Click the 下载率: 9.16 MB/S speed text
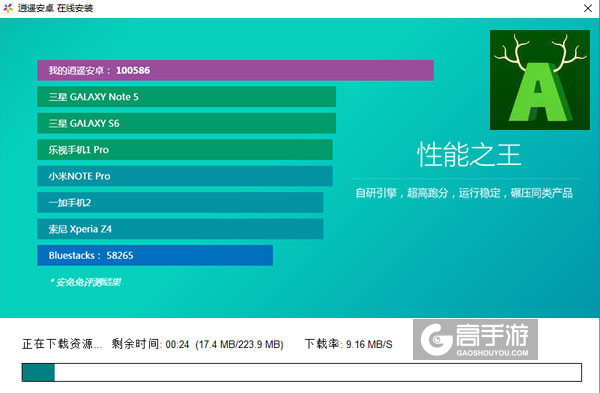 [349, 344]
